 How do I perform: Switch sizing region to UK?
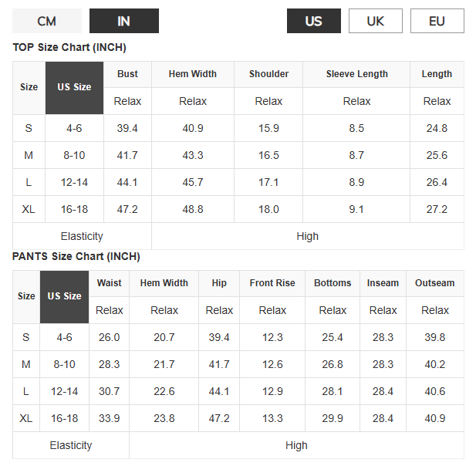point(376,21)
